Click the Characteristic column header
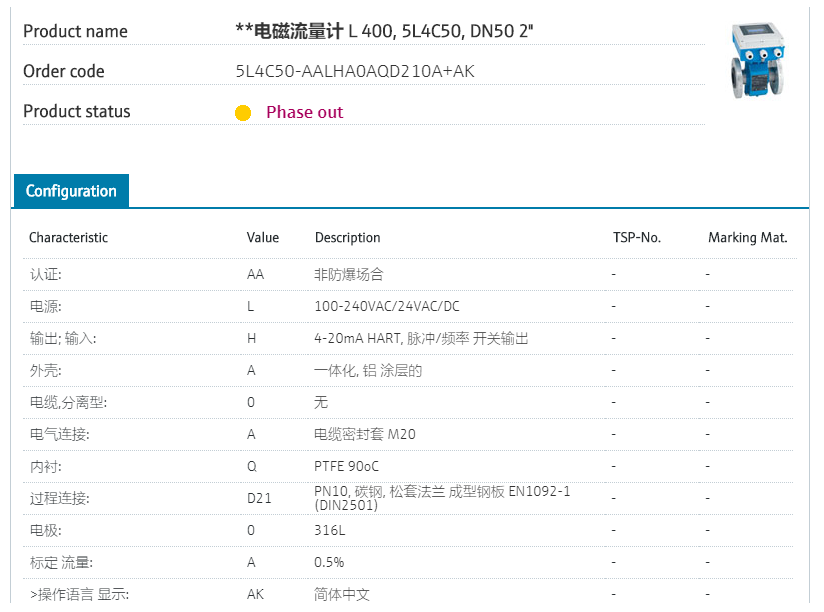The image size is (824, 612). [68, 238]
